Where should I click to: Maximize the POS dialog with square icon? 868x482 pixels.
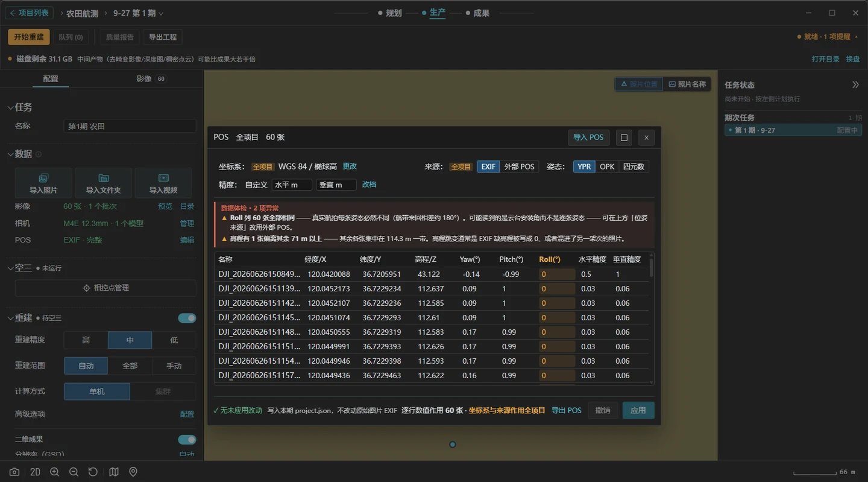(x=624, y=138)
